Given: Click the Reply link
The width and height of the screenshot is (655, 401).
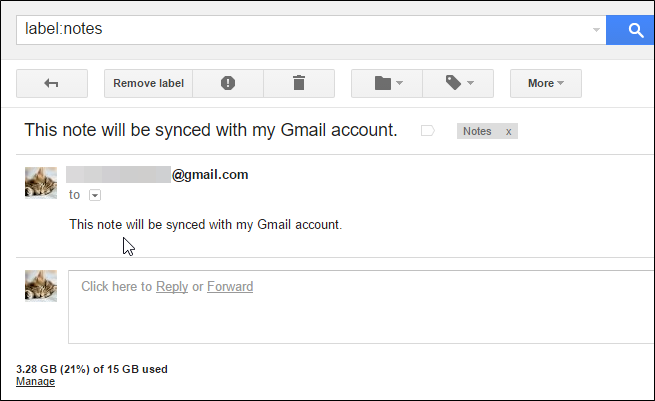Looking at the screenshot, I should [172, 287].
